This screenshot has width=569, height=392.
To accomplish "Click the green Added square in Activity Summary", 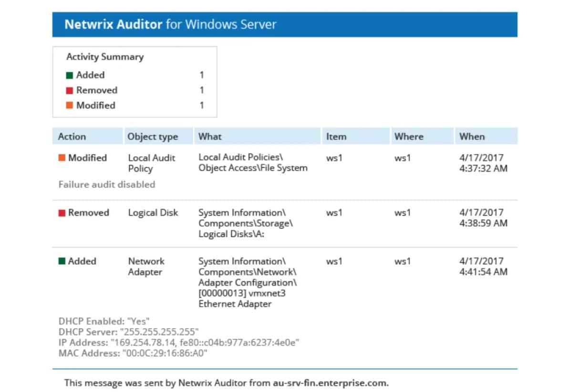I will point(71,75).
